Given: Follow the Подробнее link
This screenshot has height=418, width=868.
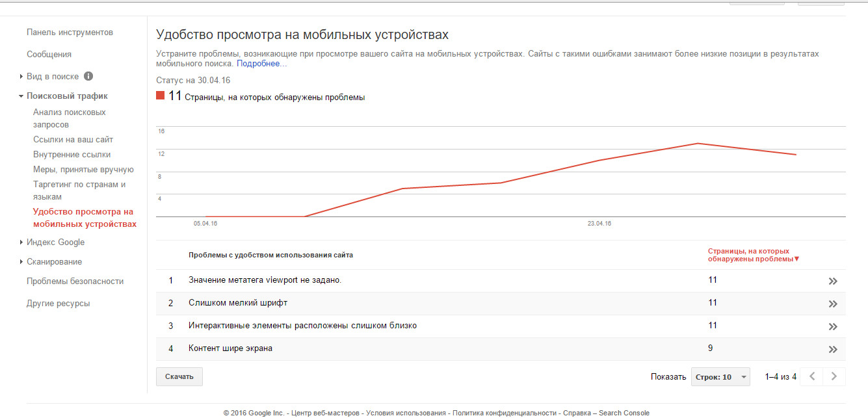Looking at the screenshot, I should [x=261, y=64].
